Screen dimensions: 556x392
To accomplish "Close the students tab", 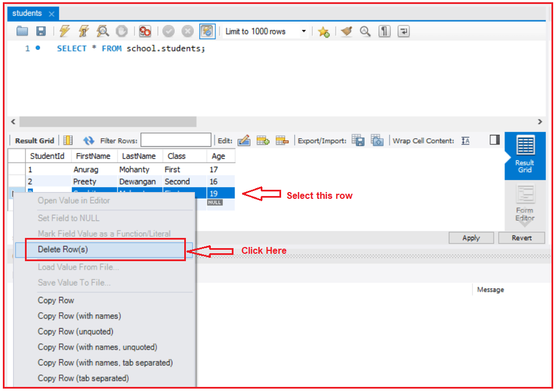I will 52,14.
